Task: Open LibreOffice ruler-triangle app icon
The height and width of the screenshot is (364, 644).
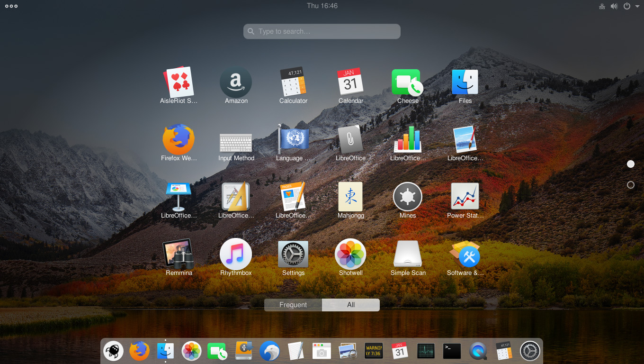Action: click(x=236, y=197)
